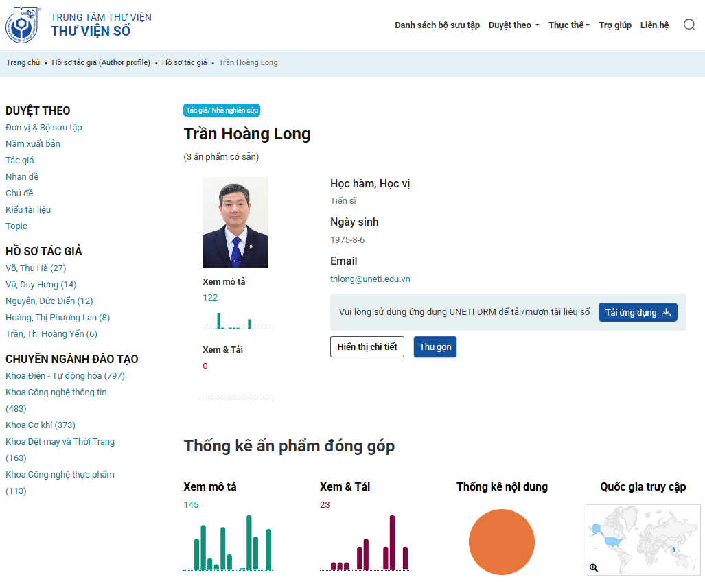Click the title Trần Hoàng Long
Viewport: 705px width, 588px height.
tap(247, 134)
